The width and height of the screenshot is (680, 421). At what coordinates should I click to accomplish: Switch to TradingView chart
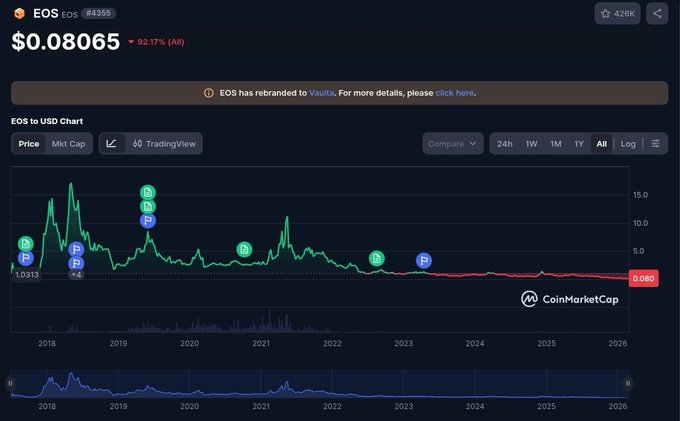(164, 144)
